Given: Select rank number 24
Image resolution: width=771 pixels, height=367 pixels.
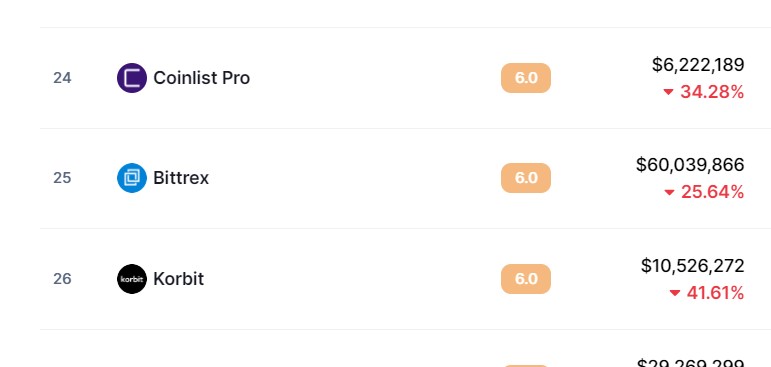Looking at the screenshot, I should (x=62, y=78).
